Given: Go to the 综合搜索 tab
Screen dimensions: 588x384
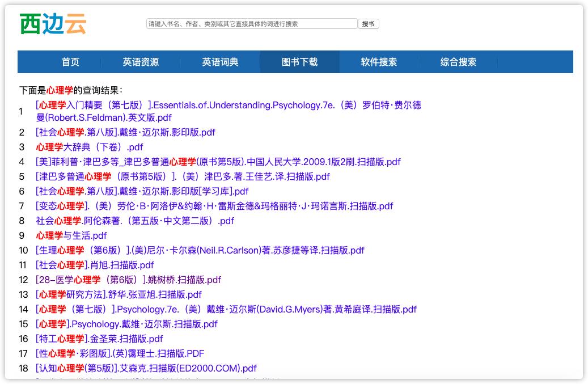Looking at the screenshot, I should pos(458,62).
